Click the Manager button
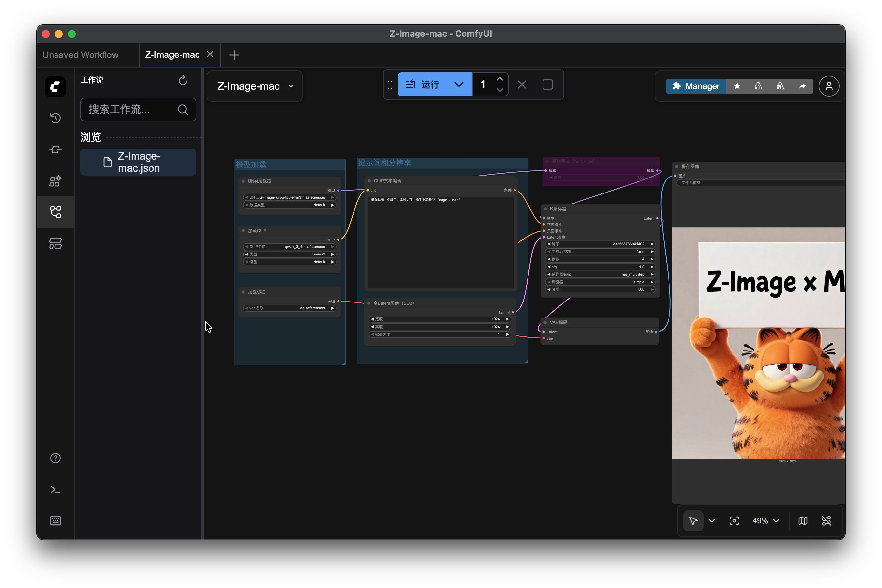Image resolution: width=882 pixels, height=588 pixels. coord(696,86)
